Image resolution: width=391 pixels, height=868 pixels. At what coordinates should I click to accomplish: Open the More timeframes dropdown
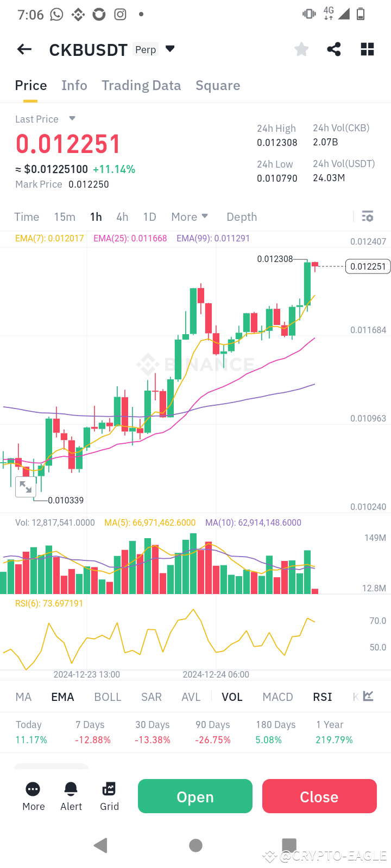click(x=190, y=216)
